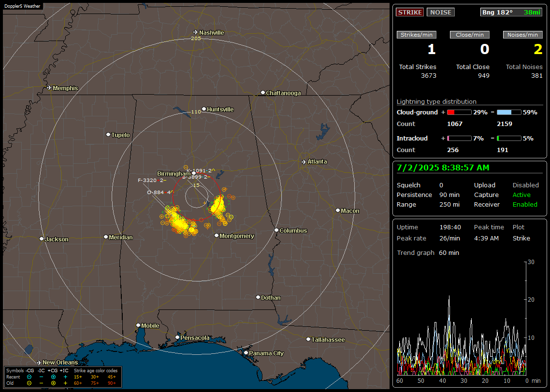Screen dimensions: 550x392
Task: Select the Jackson city marker dot
Action: click(x=42, y=239)
